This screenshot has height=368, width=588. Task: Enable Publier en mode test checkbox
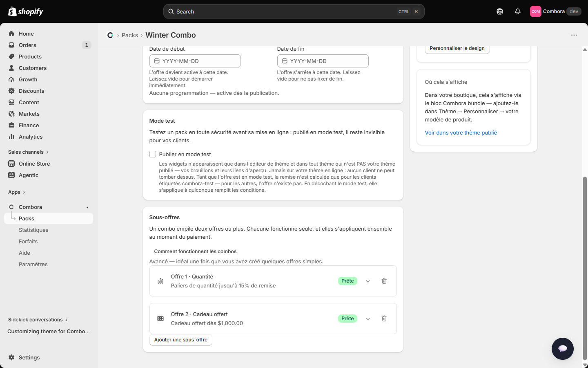(x=153, y=154)
